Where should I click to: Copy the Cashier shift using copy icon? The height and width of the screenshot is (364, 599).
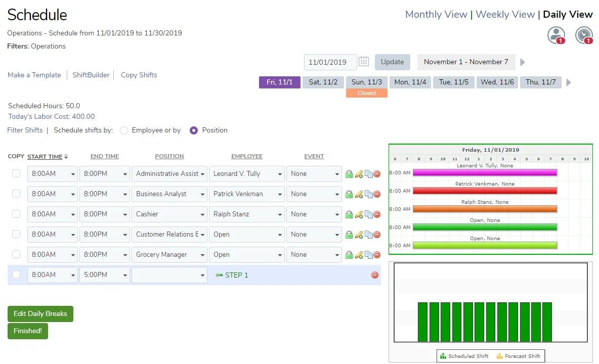pyautogui.click(x=369, y=214)
